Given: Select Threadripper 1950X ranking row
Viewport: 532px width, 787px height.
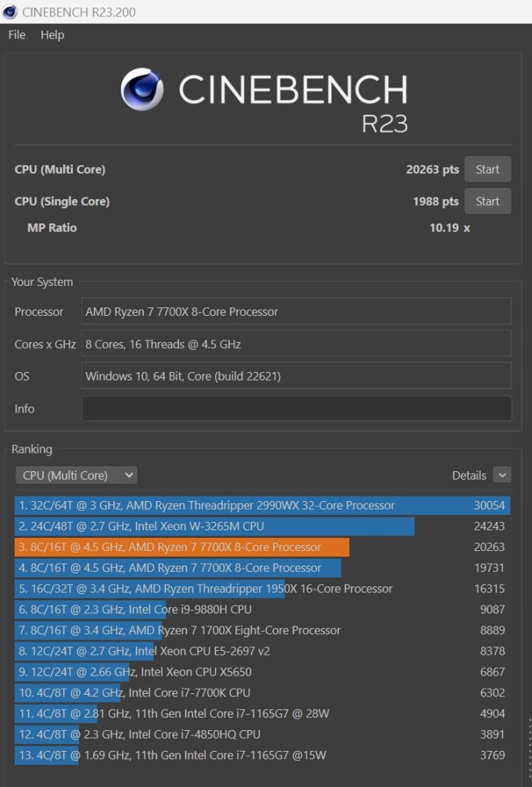Looking at the screenshot, I should (262, 589).
